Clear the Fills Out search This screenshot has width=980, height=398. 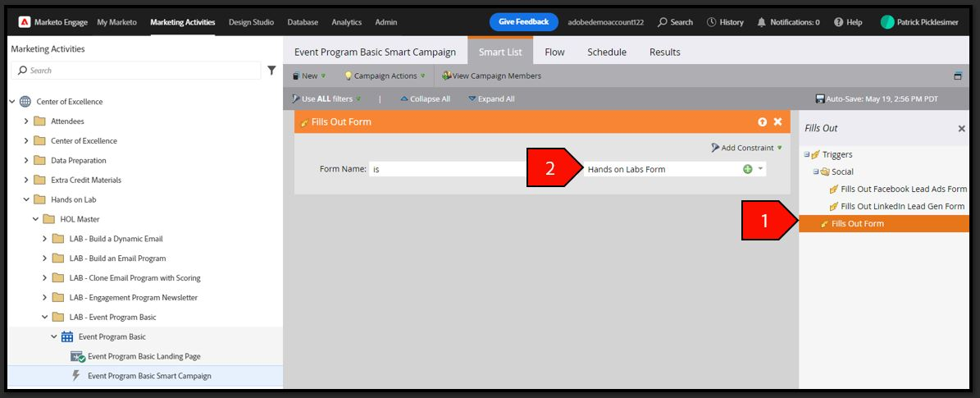click(962, 128)
